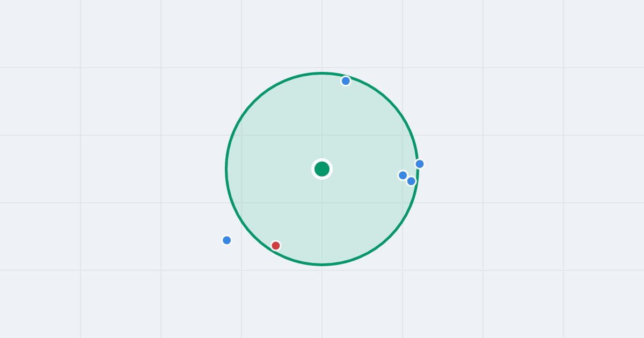Click shaded area between center and red marker
The width and height of the screenshot is (644, 338).
point(299,208)
